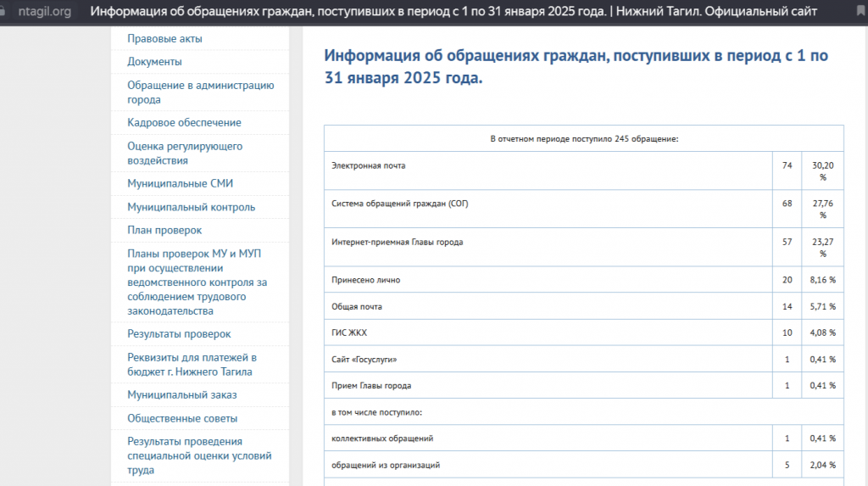The width and height of the screenshot is (868, 486).
Task: Click 'Система обращений граждан (СОГ)' row label
Action: point(400,204)
